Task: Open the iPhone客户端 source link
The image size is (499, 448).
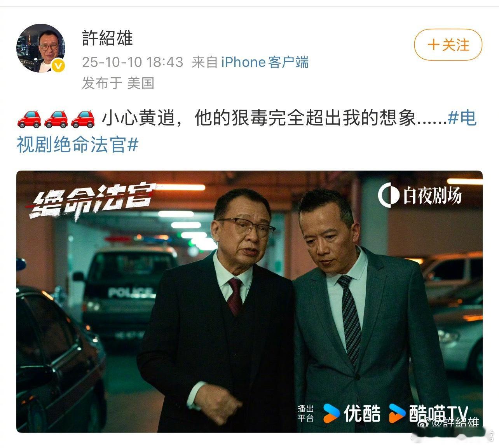Action: [265, 62]
